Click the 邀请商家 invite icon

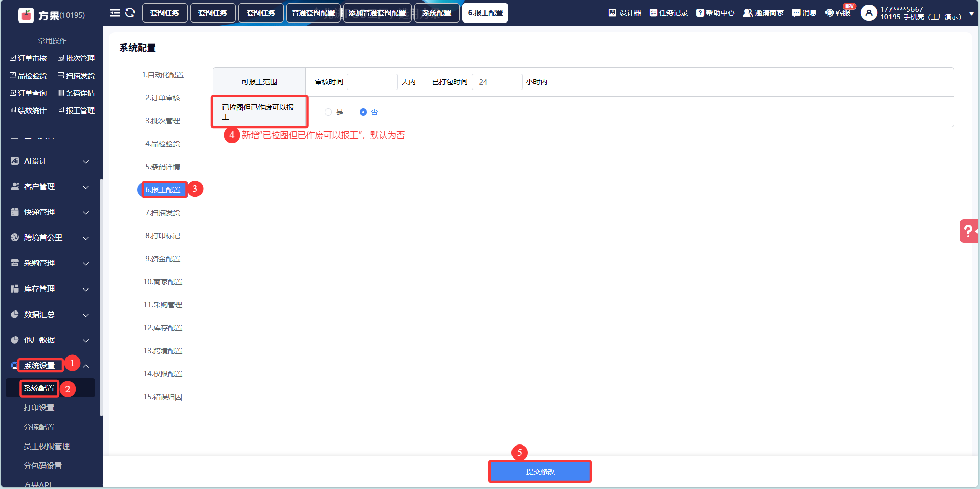click(748, 13)
